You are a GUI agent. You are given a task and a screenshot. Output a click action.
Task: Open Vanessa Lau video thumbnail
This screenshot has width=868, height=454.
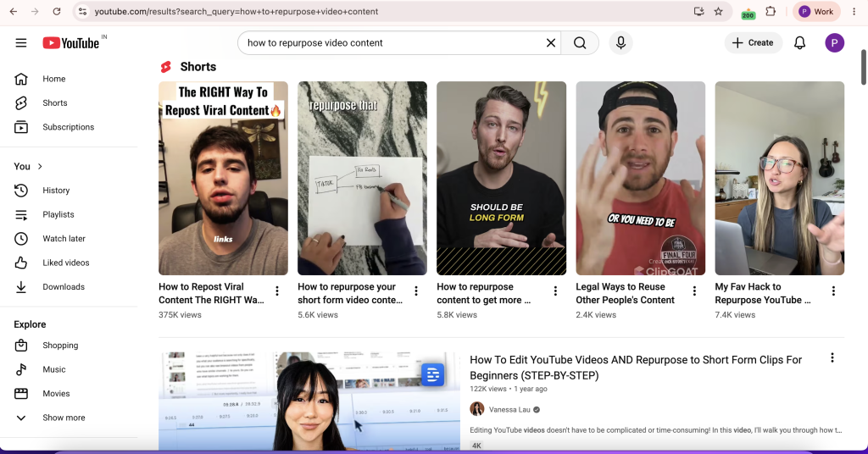pos(309,401)
